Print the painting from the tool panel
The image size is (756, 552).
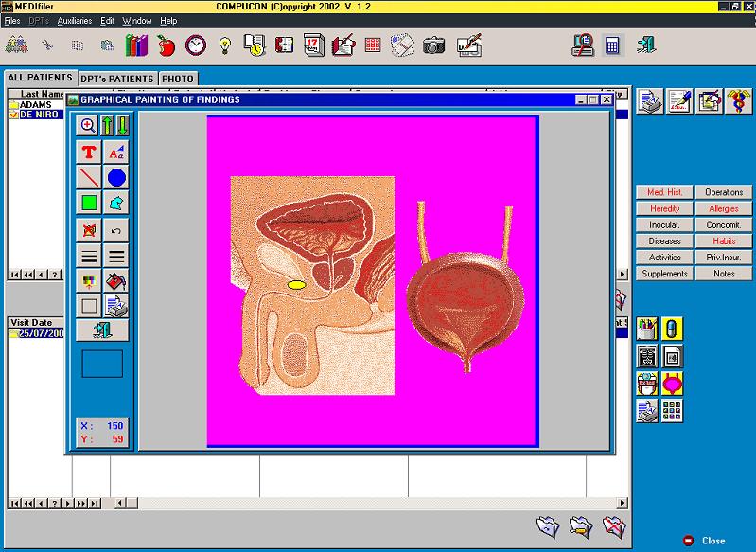tap(116, 306)
